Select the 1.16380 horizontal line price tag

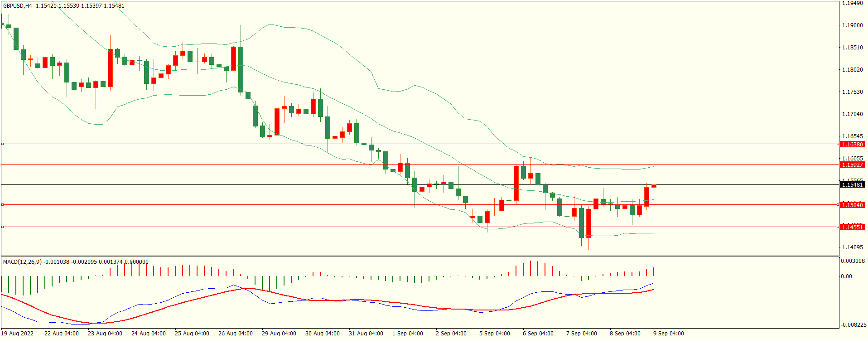853,144
